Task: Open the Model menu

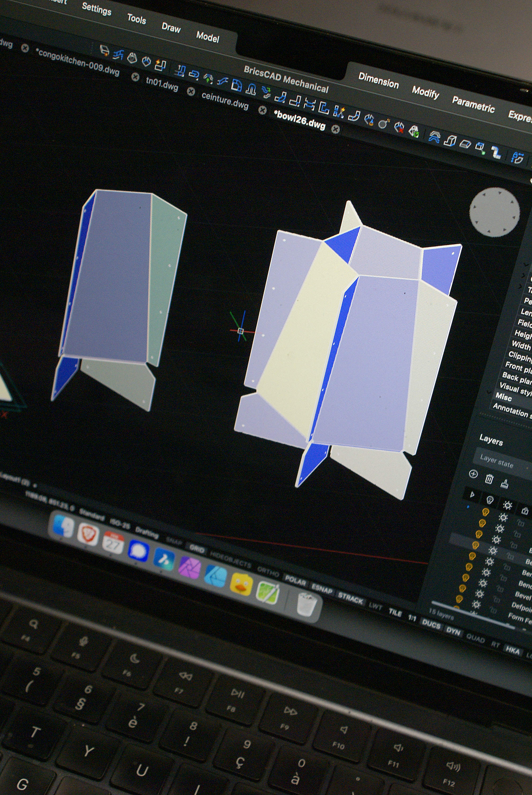Action: click(x=208, y=37)
